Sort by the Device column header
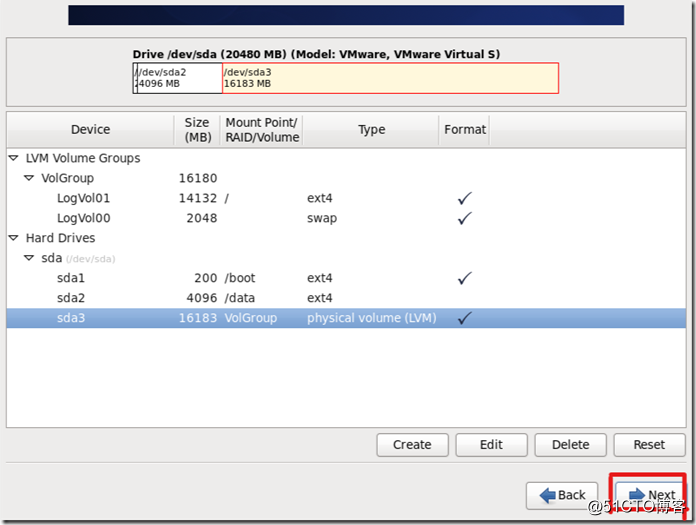696x525 pixels. point(91,130)
